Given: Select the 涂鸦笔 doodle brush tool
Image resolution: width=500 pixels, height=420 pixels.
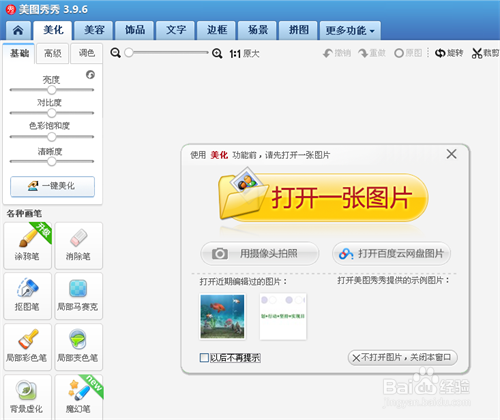Looking at the screenshot, I should click(27, 245).
